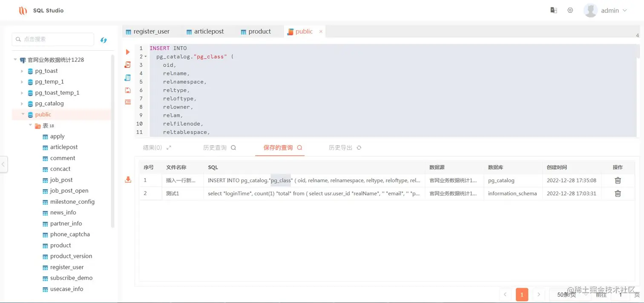Delete the saved query 插入一行新...

(x=617, y=180)
